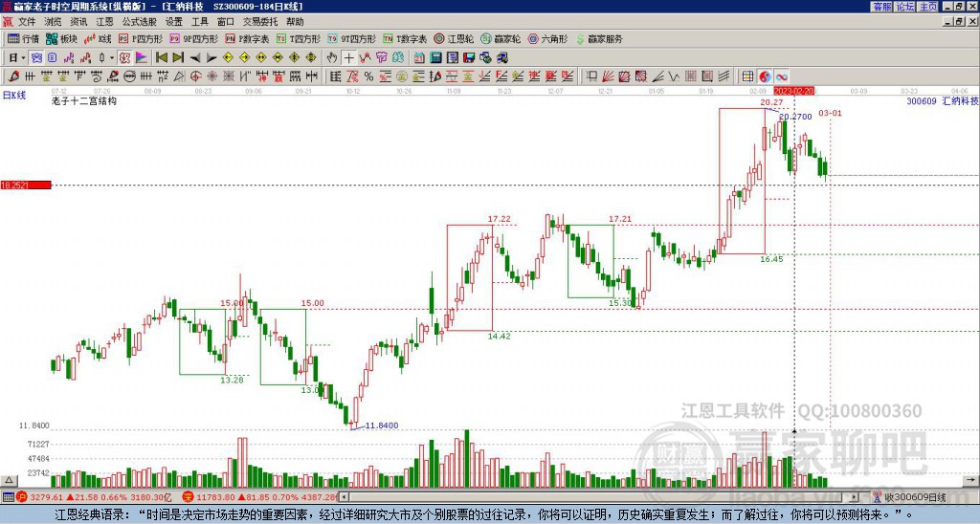
Task: Move chart right with black arrow
Action: click(212, 58)
